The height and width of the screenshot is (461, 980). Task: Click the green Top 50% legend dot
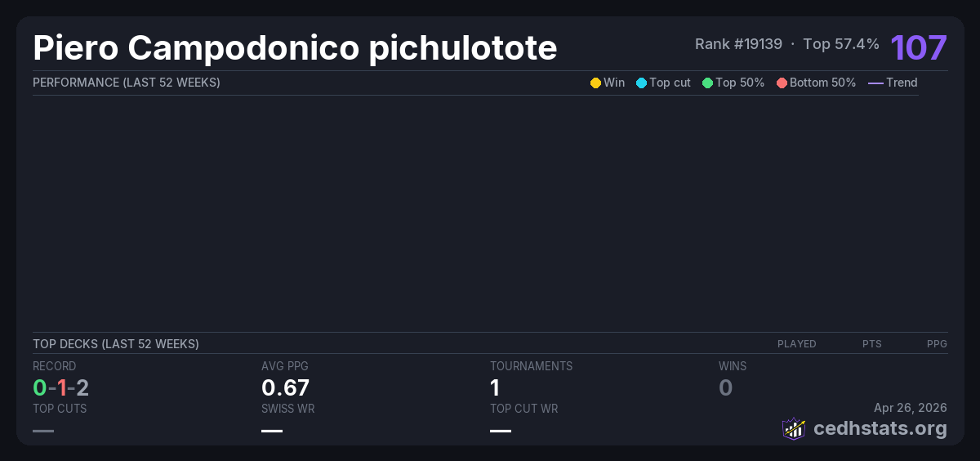click(707, 83)
